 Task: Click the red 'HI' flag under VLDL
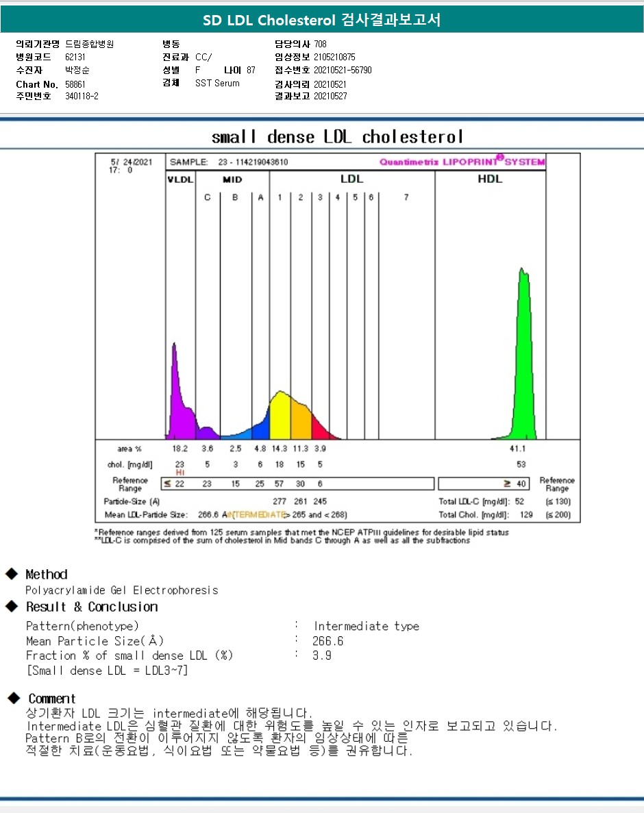pyautogui.click(x=180, y=473)
